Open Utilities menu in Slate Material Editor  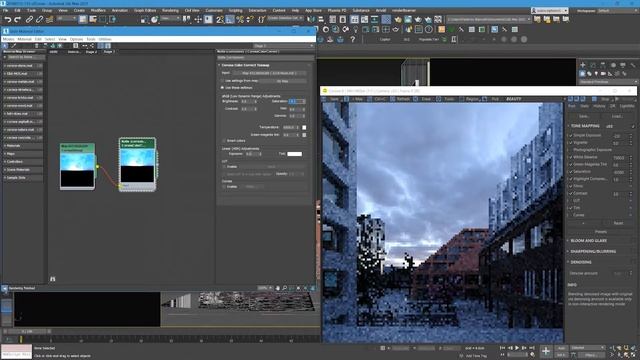tap(105, 39)
